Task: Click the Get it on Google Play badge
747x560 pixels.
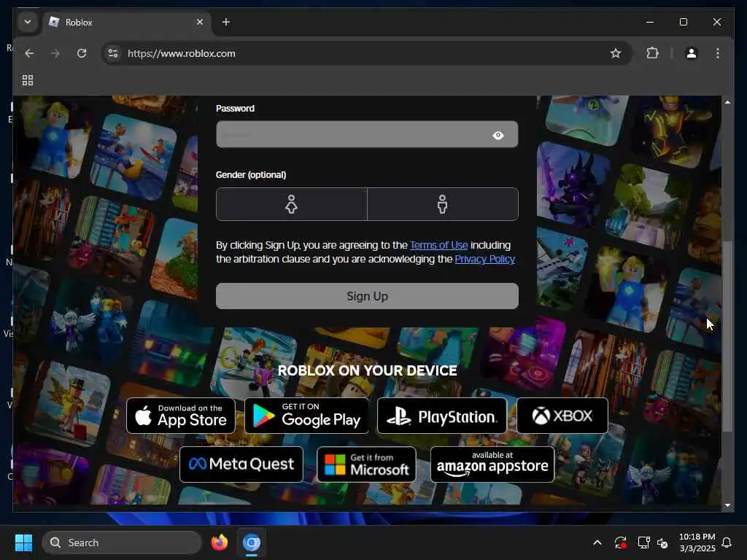Action: tap(306, 416)
